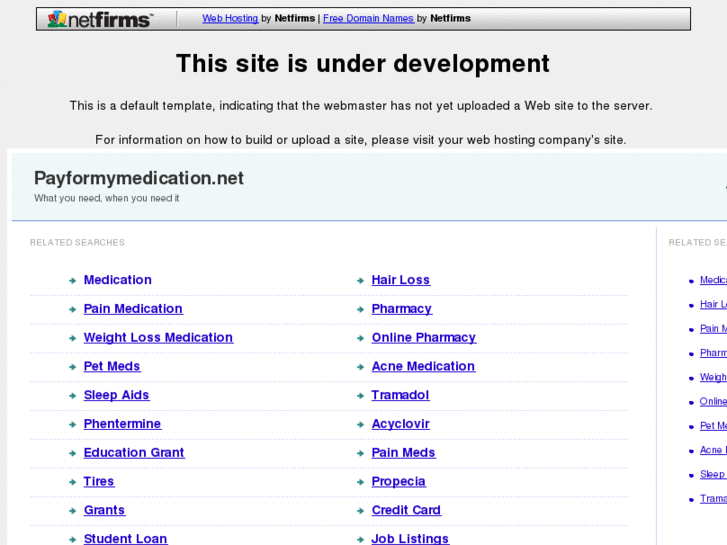Open the Acne Medication link
The width and height of the screenshot is (727, 545).
click(423, 366)
